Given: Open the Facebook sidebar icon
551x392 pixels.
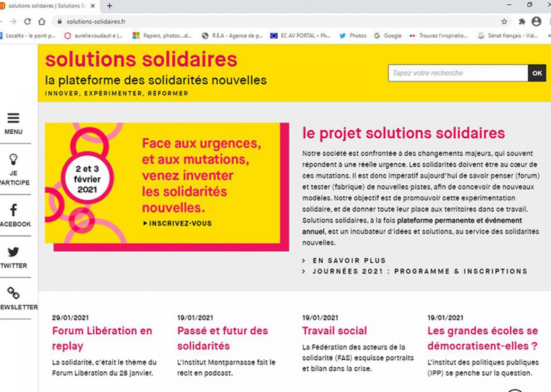Looking at the screenshot, I should coord(13,210).
